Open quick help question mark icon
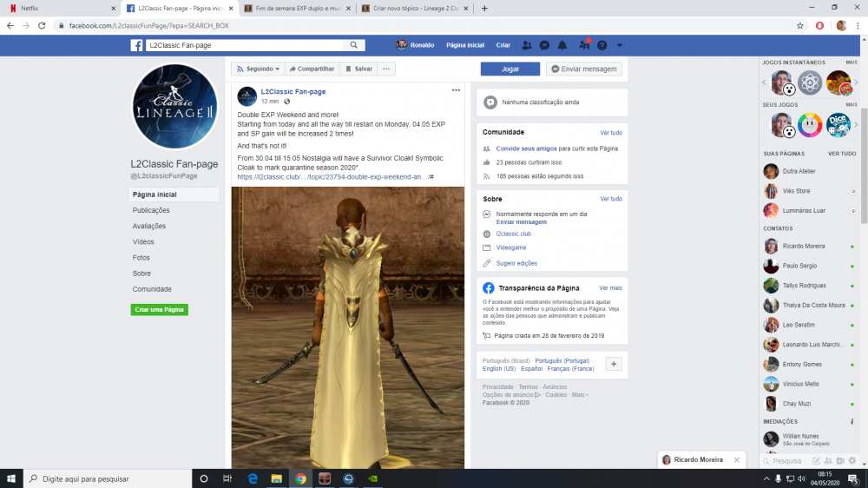Viewport: 868px width, 488px height. coord(602,45)
